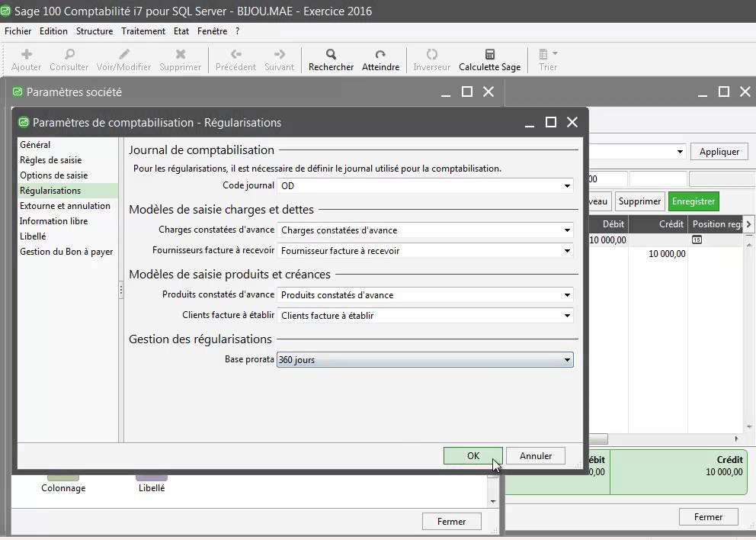Confirm with the OK button
This screenshot has height=540, width=756.
coord(473,456)
